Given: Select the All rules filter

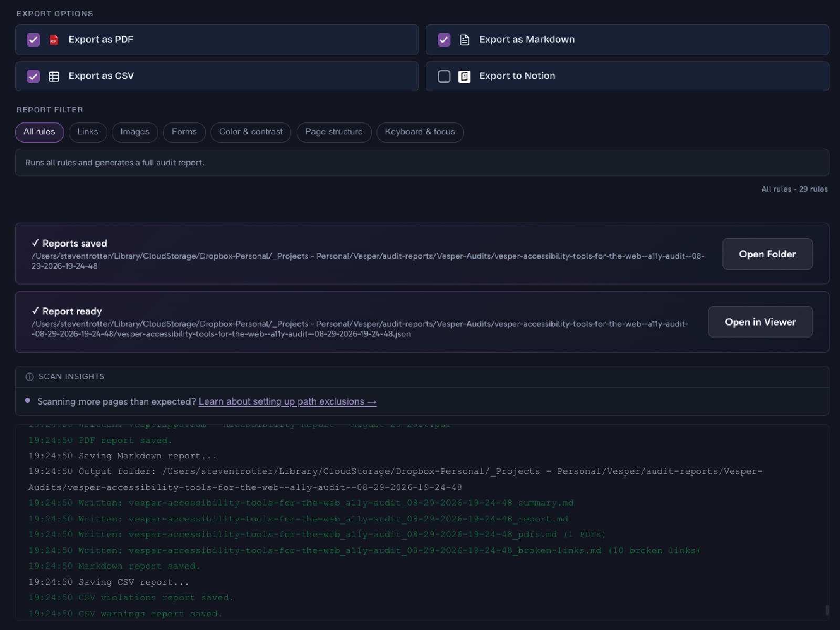Looking at the screenshot, I should pos(39,132).
